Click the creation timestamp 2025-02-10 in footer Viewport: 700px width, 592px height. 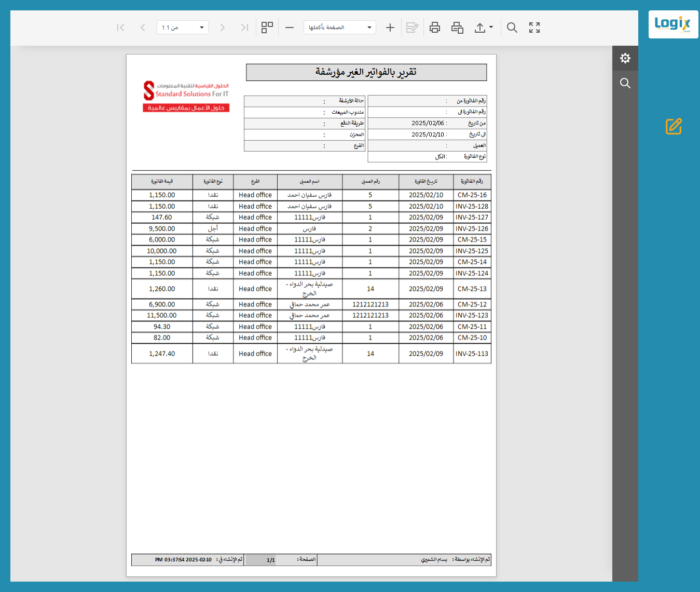(184, 560)
